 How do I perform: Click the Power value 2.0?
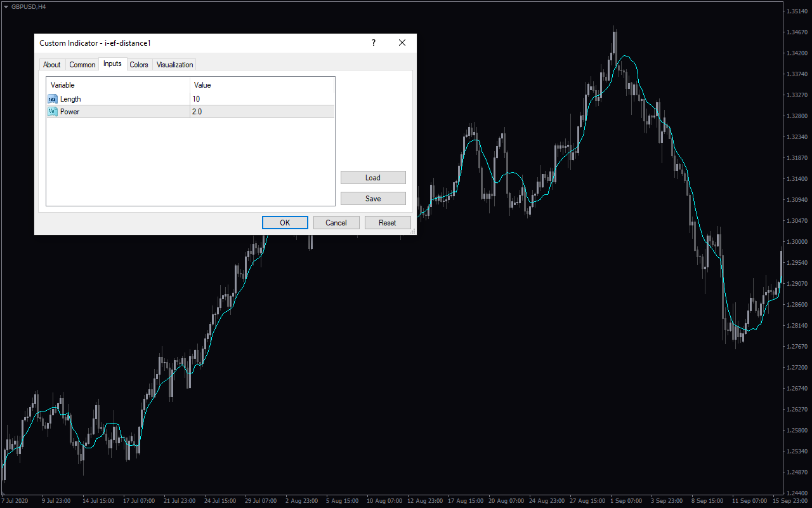click(197, 112)
